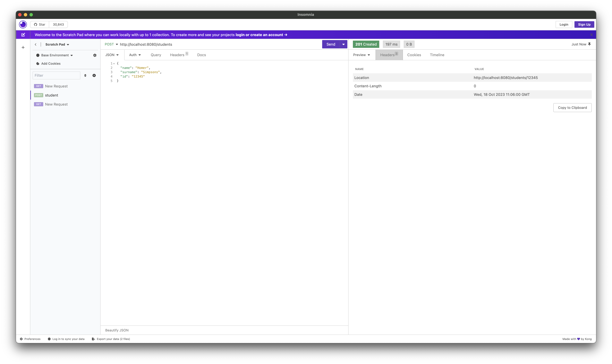Click the Insomnia logo icon

point(23,24)
